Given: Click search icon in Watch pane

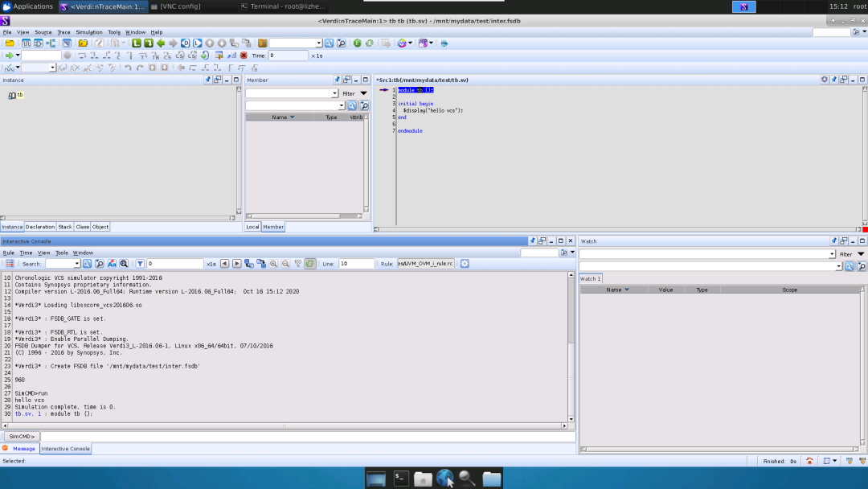Looking at the screenshot, I should (x=850, y=266).
